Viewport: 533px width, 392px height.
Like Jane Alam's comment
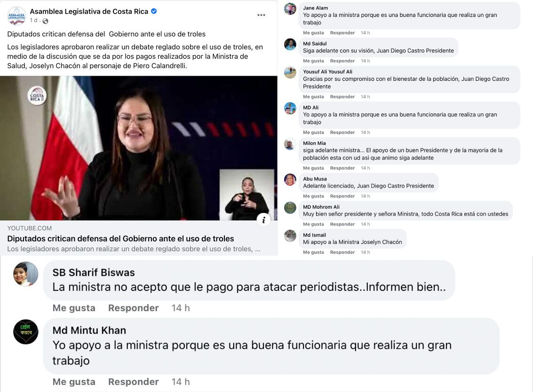tap(313, 33)
